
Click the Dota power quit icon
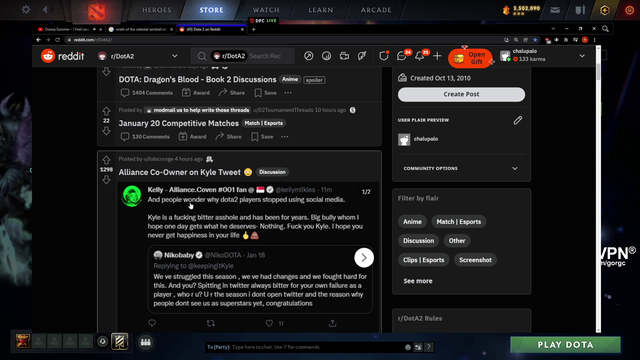[629, 10]
